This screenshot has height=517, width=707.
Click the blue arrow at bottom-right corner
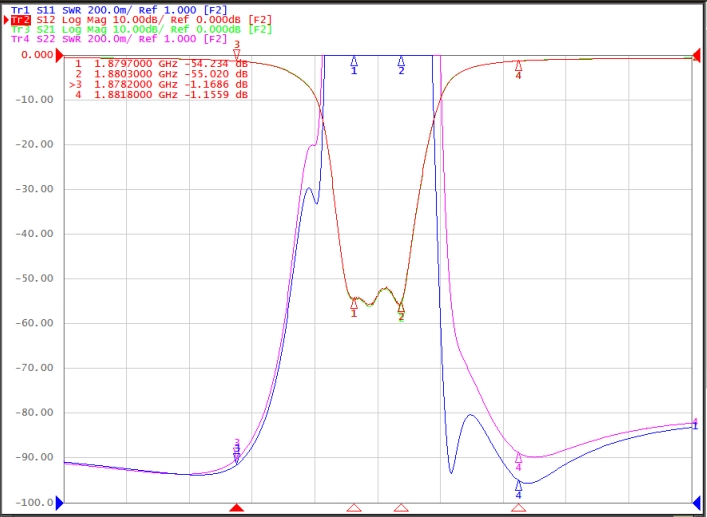(696, 503)
